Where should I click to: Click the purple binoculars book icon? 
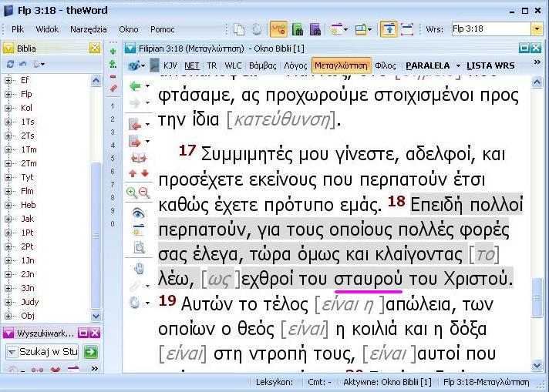click(315, 29)
